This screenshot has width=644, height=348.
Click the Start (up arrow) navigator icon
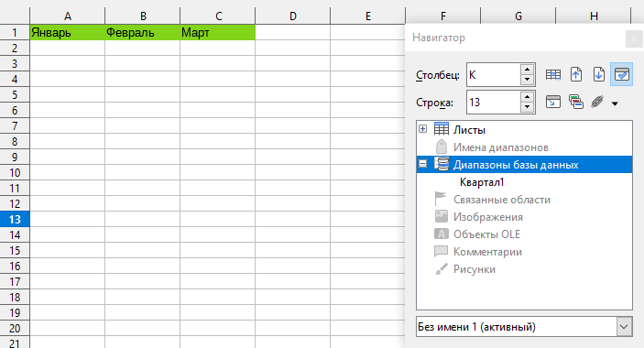(x=576, y=75)
